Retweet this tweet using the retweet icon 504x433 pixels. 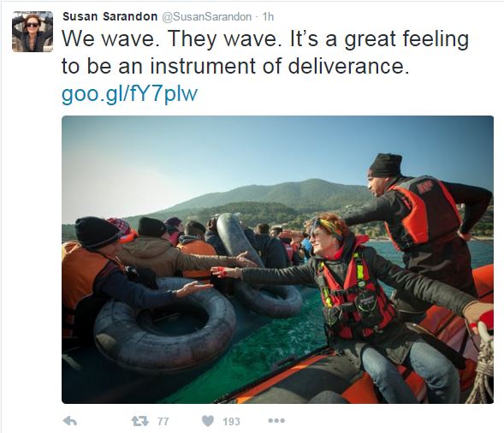(x=140, y=421)
